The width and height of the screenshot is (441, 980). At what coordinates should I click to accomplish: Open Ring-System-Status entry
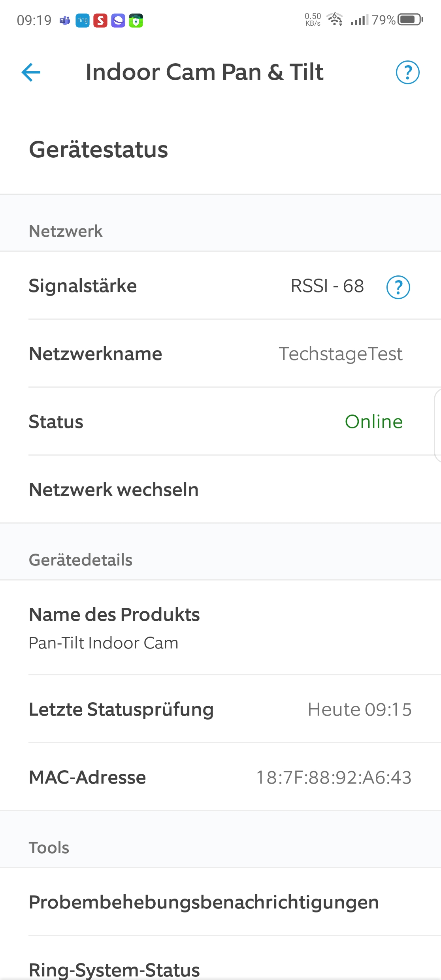(x=115, y=969)
